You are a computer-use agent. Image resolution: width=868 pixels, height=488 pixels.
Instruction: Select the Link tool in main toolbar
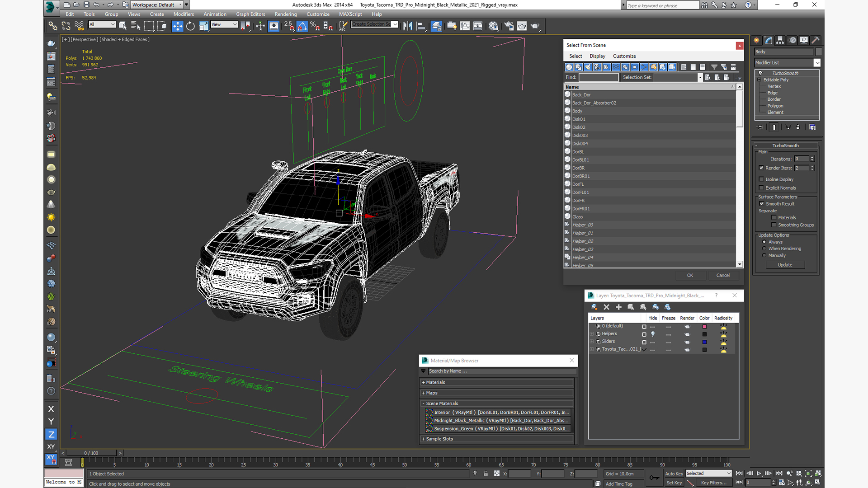coord(53,26)
